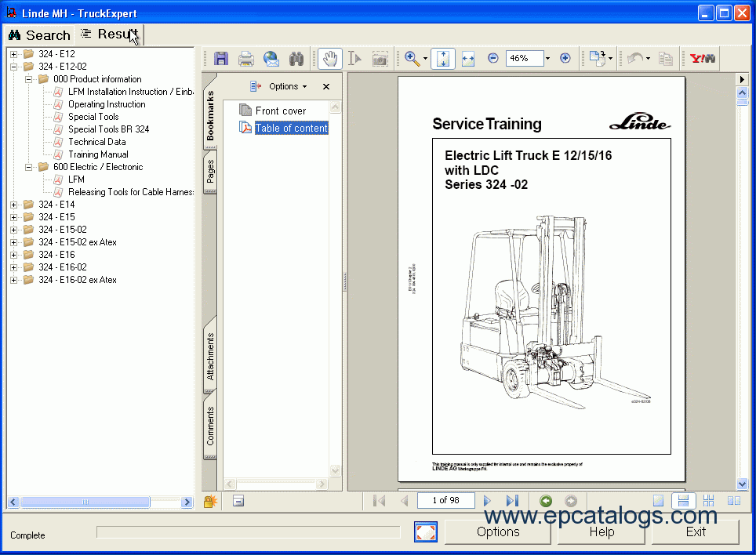
Task: Select the Zoom In magnifier tool
Action: (x=412, y=59)
